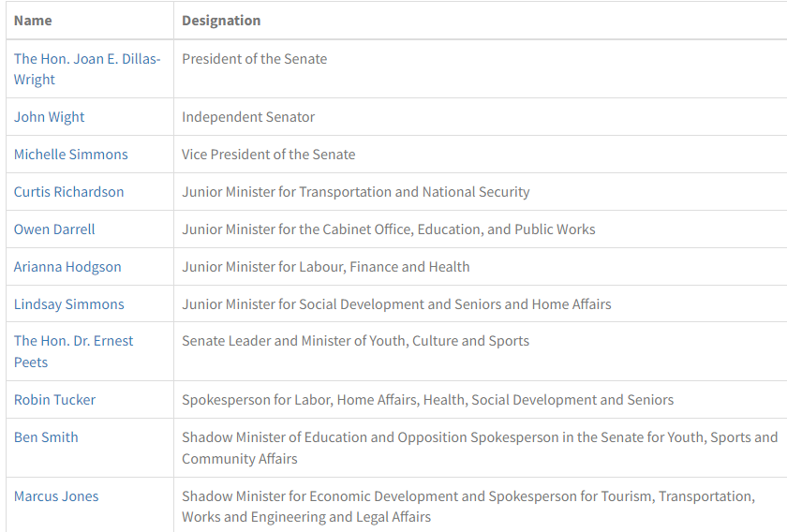The height and width of the screenshot is (532, 787).
Task: Click the Name column header
Action: [33, 21]
